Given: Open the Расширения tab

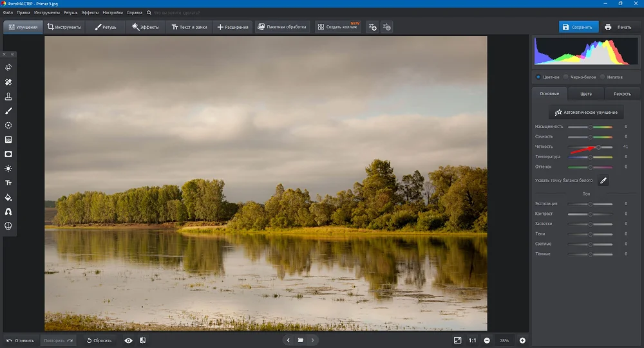Looking at the screenshot, I should pos(233,27).
